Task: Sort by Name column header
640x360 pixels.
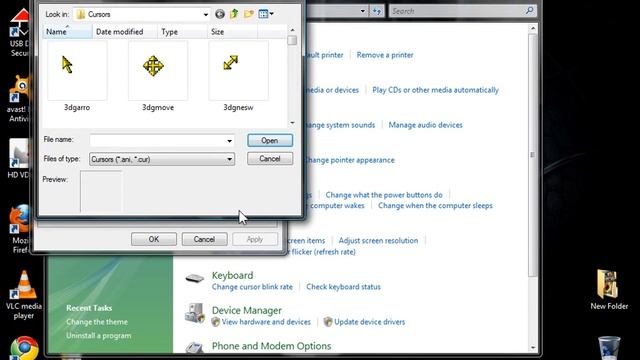Action: pyautogui.click(x=67, y=31)
